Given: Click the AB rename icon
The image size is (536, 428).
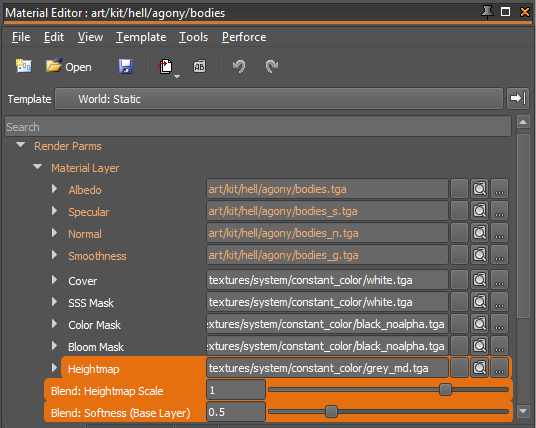Looking at the screenshot, I should (x=199, y=66).
